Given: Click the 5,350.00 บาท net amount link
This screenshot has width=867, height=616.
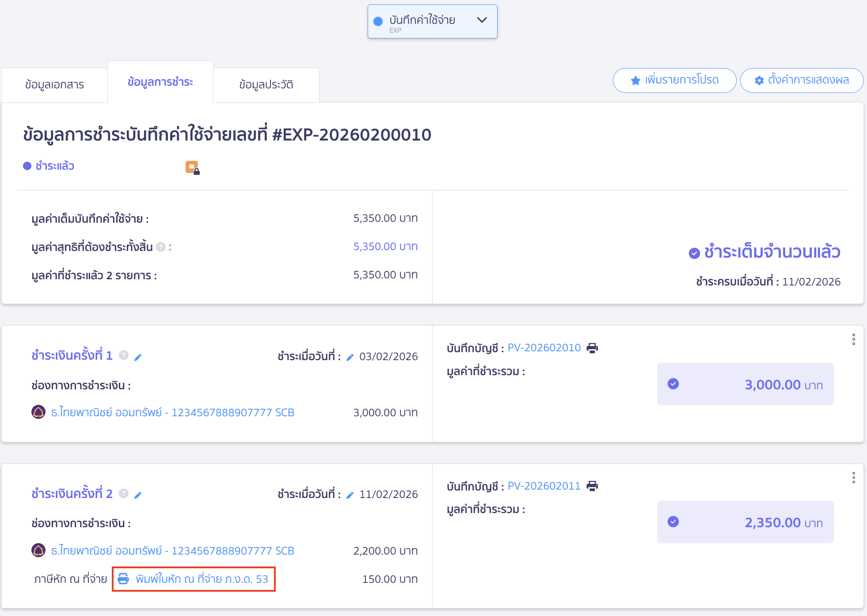Looking at the screenshot, I should pos(385,246).
